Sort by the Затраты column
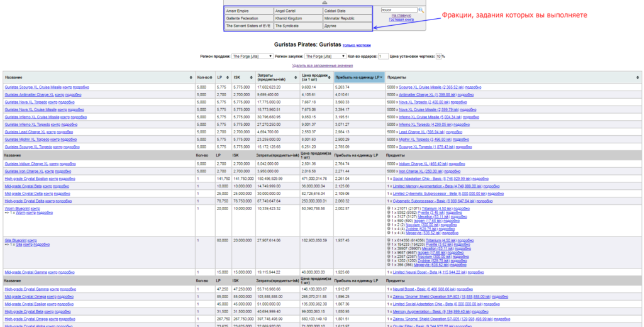This screenshot has height=327, width=644. [277, 77]
